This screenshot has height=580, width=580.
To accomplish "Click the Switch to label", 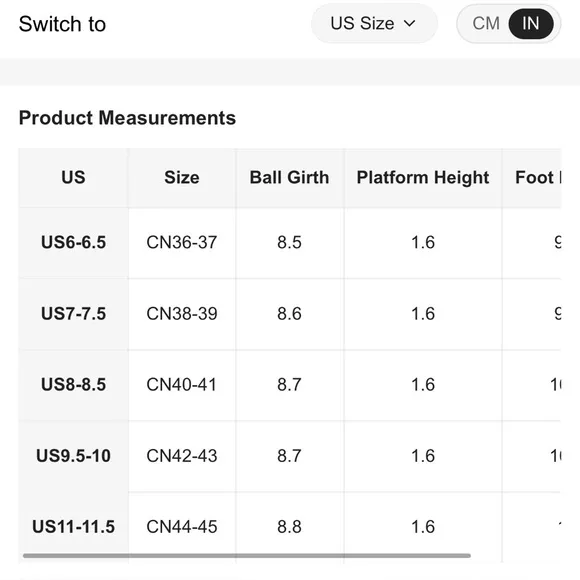I will point(62,24).
